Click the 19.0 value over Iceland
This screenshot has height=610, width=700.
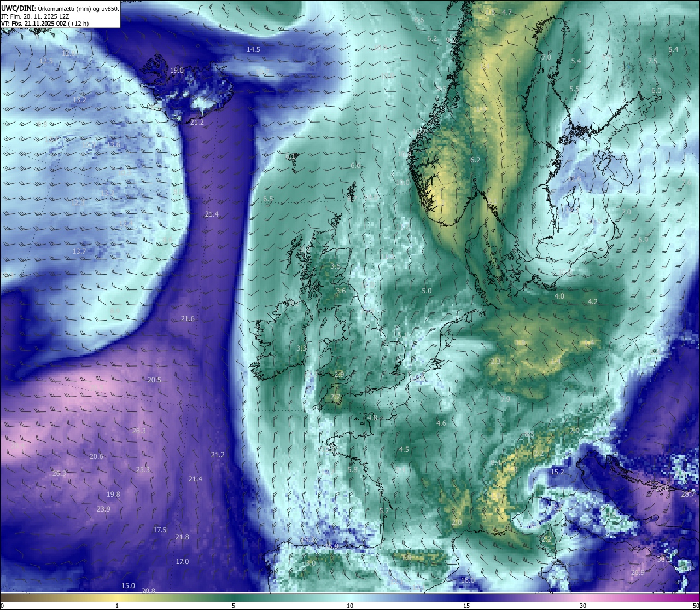tap(177, 70)
